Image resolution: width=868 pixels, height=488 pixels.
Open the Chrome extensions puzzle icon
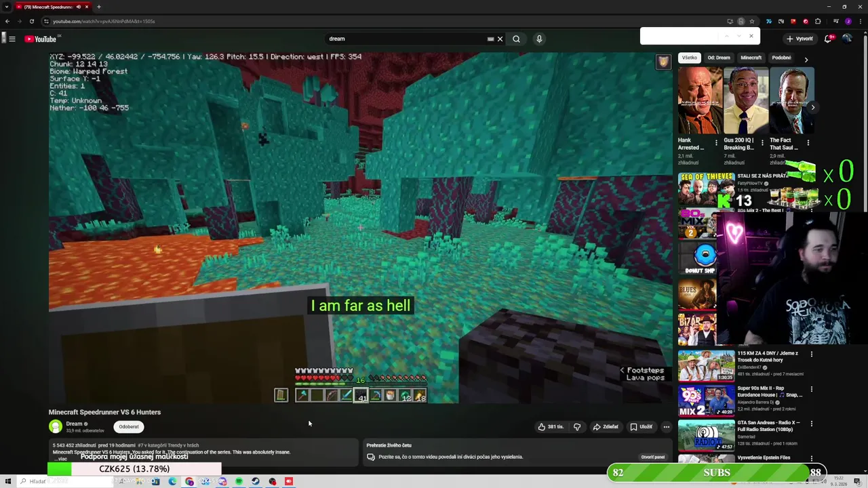click(818, 21)
